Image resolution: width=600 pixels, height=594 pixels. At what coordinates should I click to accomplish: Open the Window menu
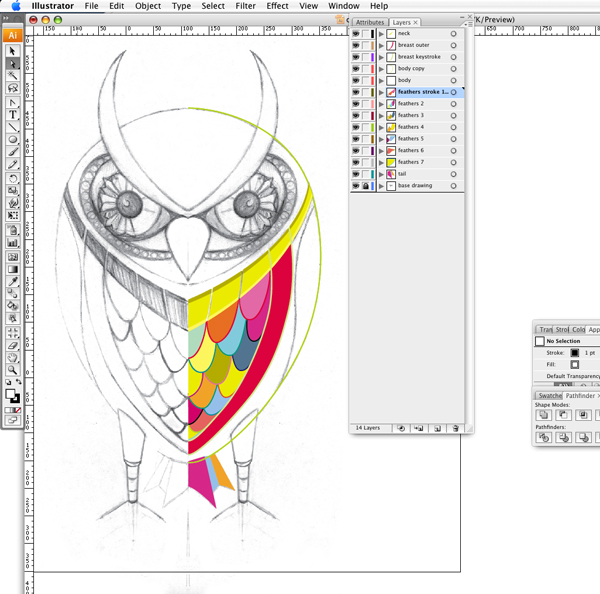coord(344,6)
